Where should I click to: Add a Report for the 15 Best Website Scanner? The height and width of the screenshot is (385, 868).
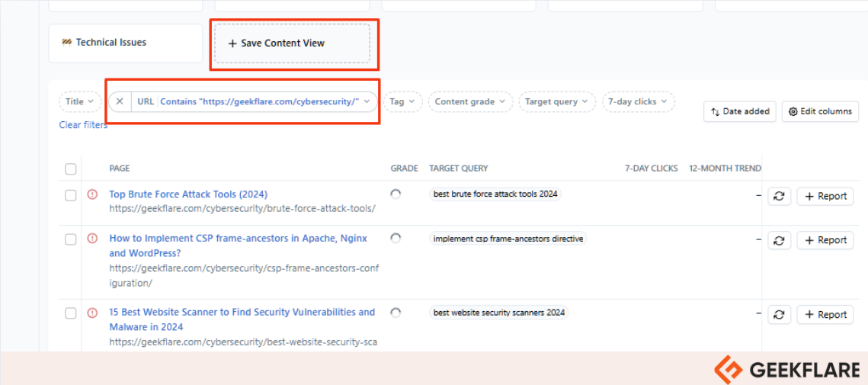[x=825, y=315]
